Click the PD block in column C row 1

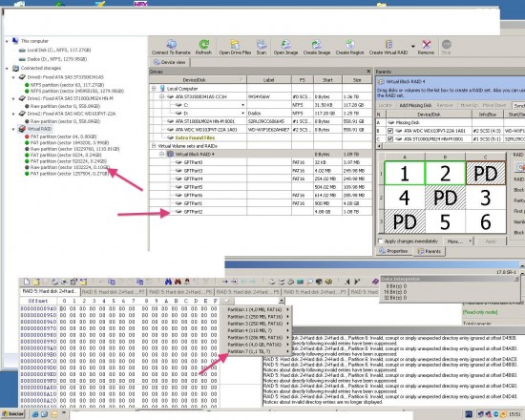(486, 173)
